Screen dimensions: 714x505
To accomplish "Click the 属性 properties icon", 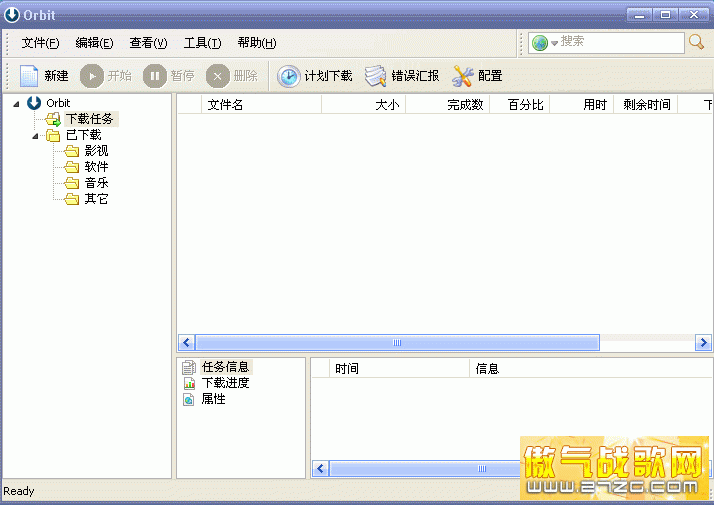I will (x=189, y=399).
